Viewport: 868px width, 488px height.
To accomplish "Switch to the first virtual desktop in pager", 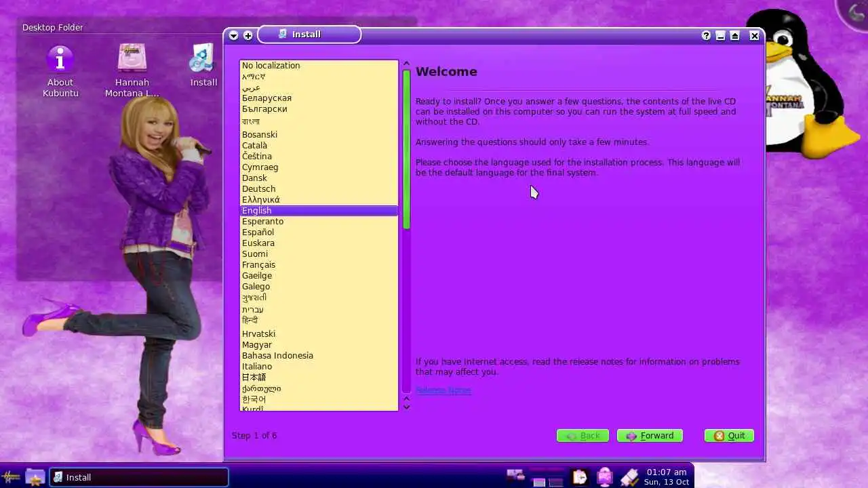I will coord(539,482).
